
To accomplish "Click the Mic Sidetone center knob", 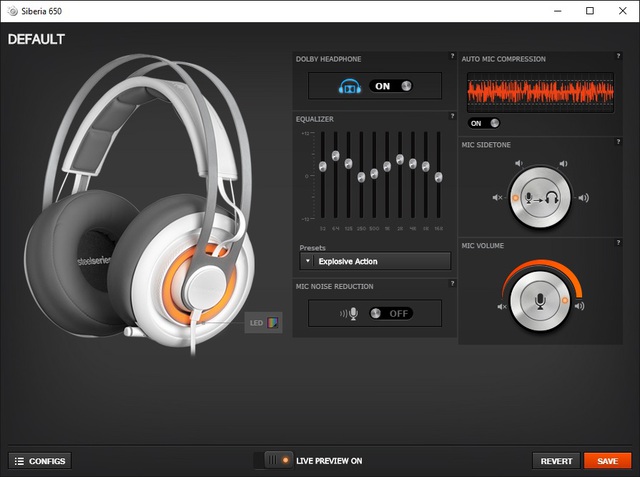I will pyautogui.click(x=540, y=197).
